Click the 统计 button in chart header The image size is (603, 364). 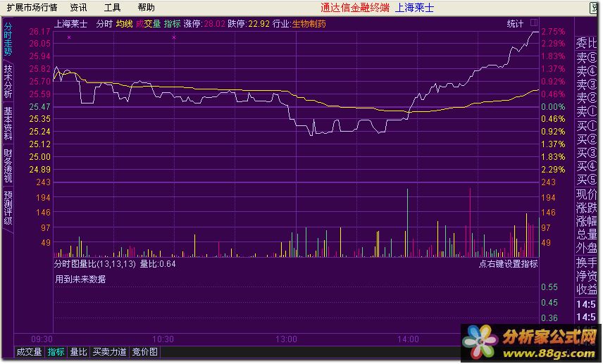pos(515,24)
